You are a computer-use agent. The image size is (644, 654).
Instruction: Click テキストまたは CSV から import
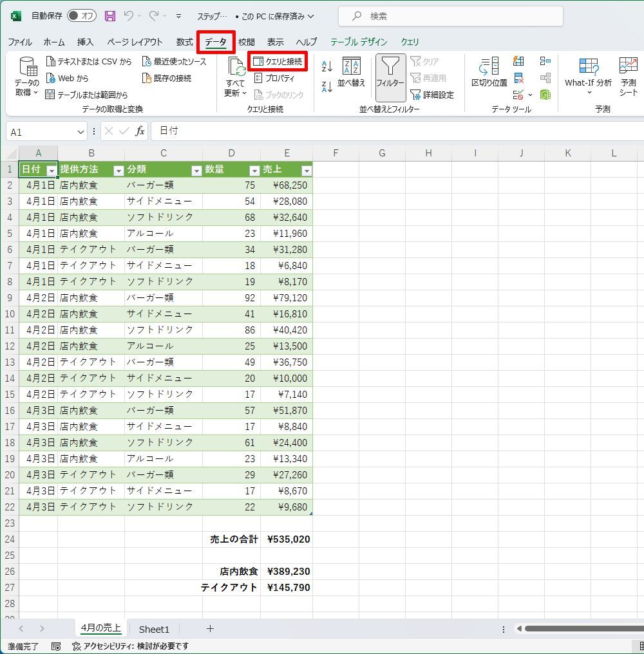tap(89, 62)
